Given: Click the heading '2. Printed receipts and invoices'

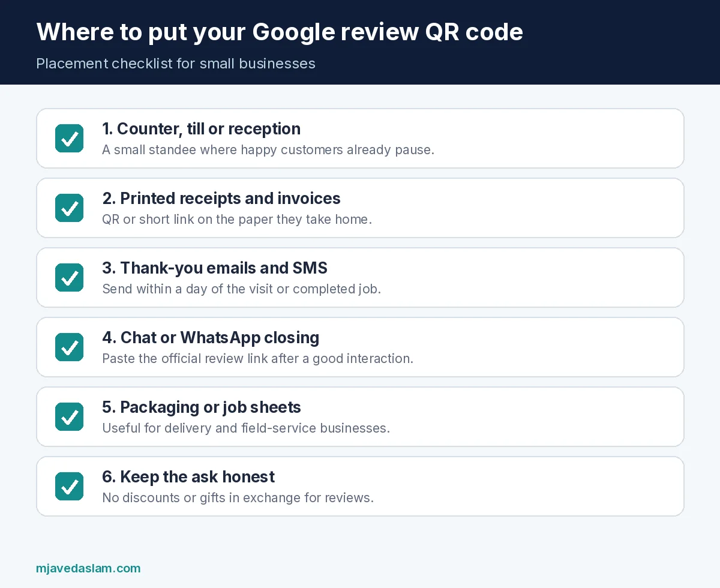Looking at the screenshot, I should click(221, 199).
